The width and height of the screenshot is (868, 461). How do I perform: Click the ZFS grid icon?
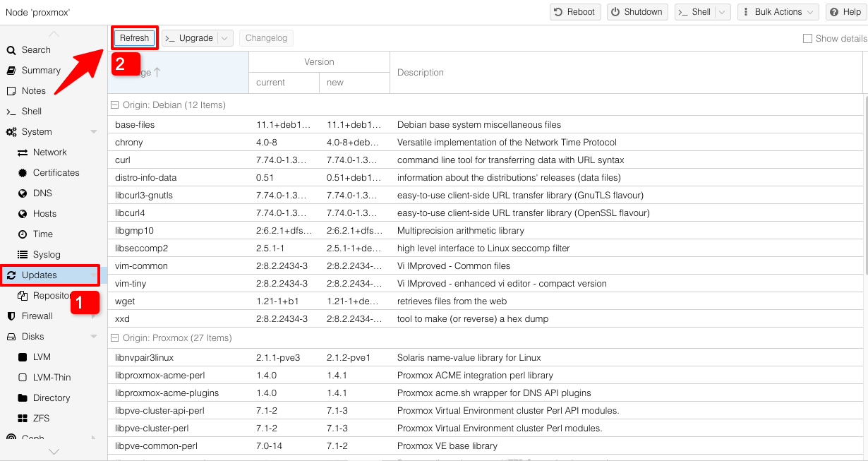pyautogui.click(x=22, y=419)
